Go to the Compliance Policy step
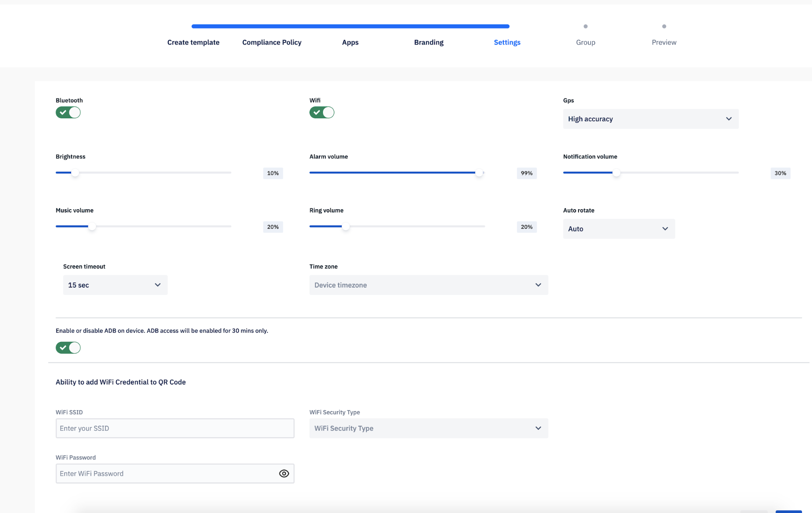This screenshot has width=812, height=513. click(272, 42)
